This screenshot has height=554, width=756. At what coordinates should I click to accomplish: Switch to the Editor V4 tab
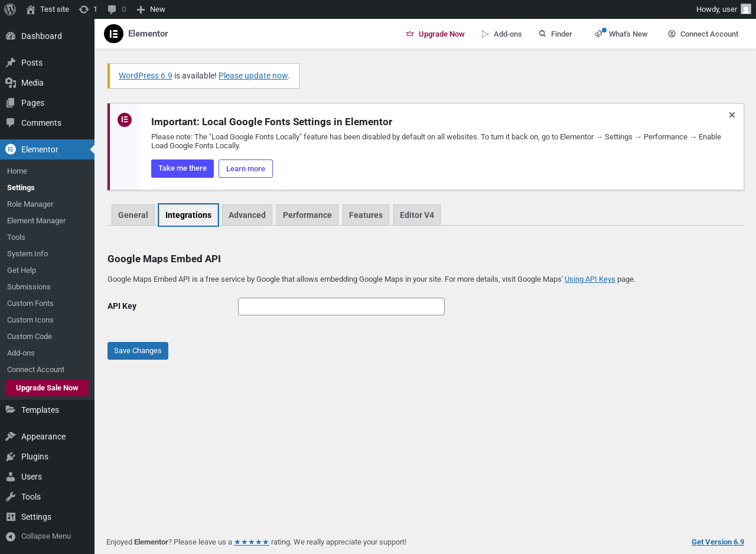[417, 215]
